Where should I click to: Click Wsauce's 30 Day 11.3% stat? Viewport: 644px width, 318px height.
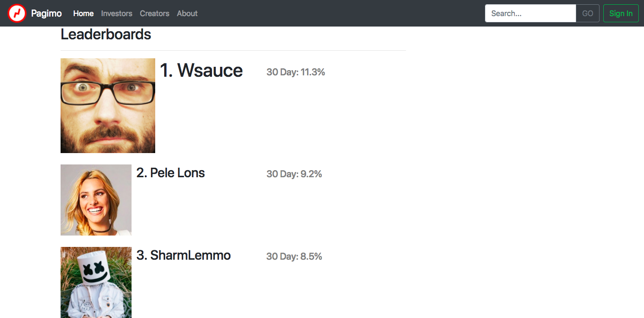296,72
